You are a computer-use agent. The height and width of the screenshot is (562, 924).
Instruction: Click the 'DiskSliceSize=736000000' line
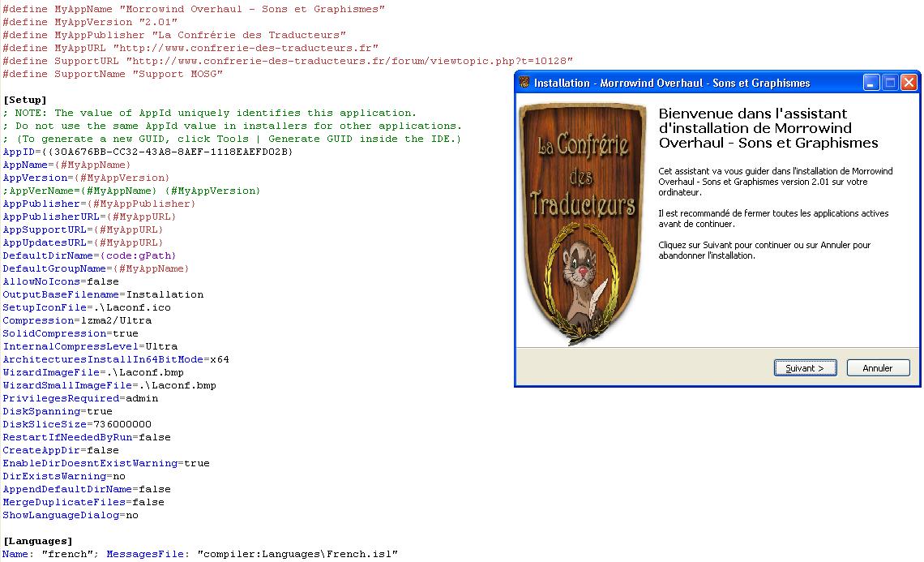[77, 424]
